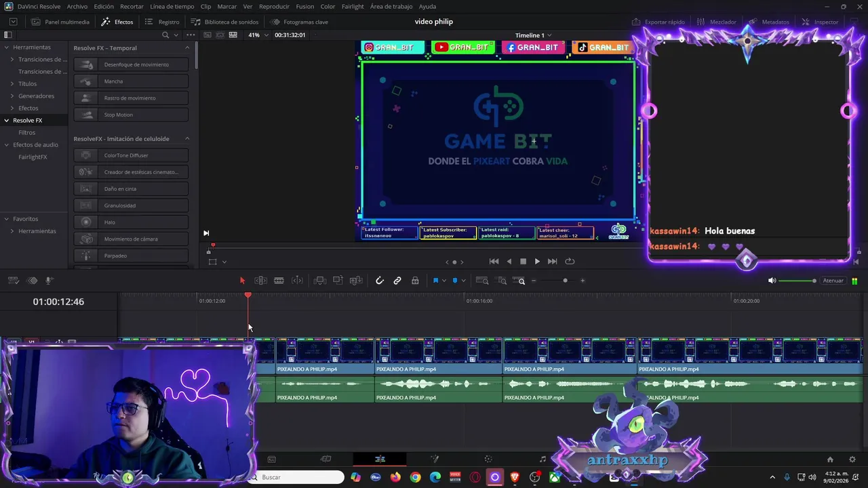Open the Fotogramas clave panel
Image resolution: width=868 pixels, height=488 pixels.
[299, 22]
